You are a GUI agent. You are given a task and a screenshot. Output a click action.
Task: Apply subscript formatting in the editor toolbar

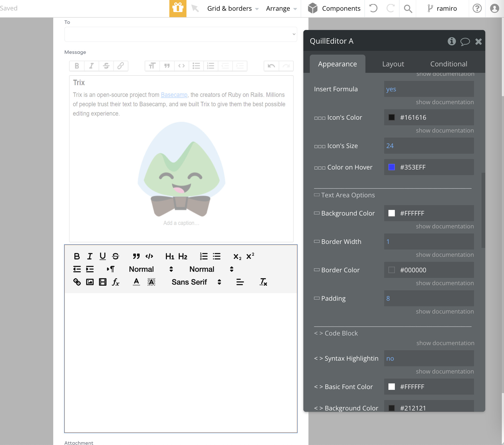click(237, 256)
